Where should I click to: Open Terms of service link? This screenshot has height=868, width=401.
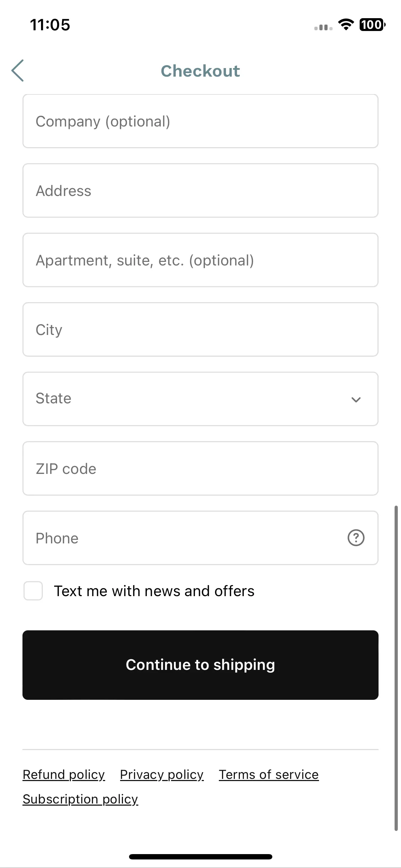click(269, 775)
